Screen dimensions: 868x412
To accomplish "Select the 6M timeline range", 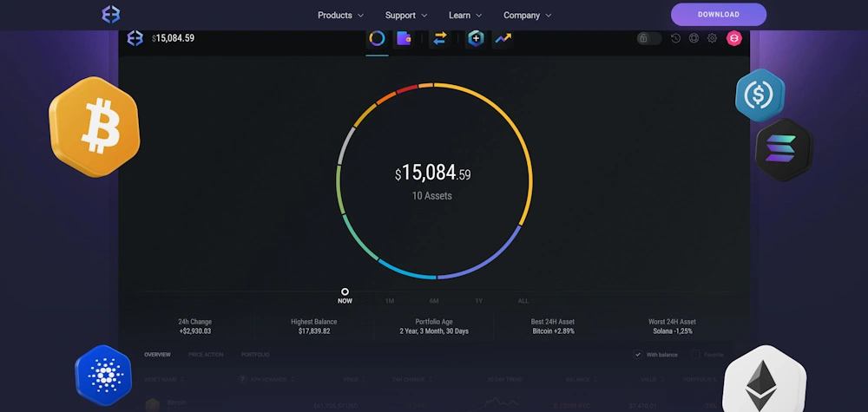I will pos(434,301).
